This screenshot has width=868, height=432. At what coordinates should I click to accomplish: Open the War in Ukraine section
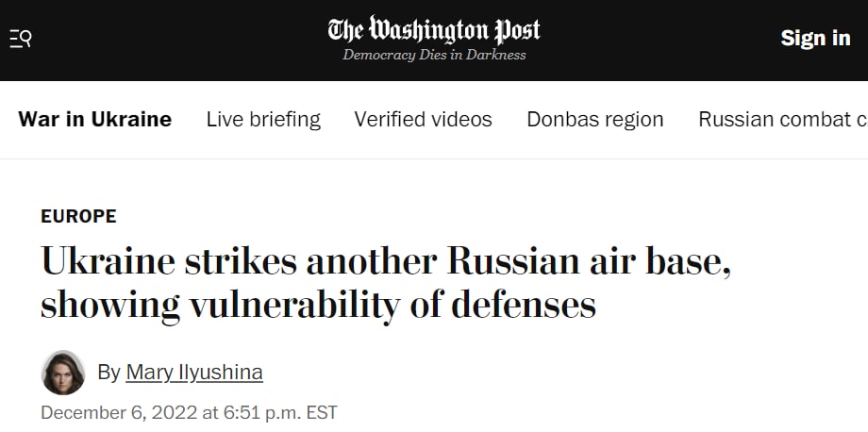[95, 120]
